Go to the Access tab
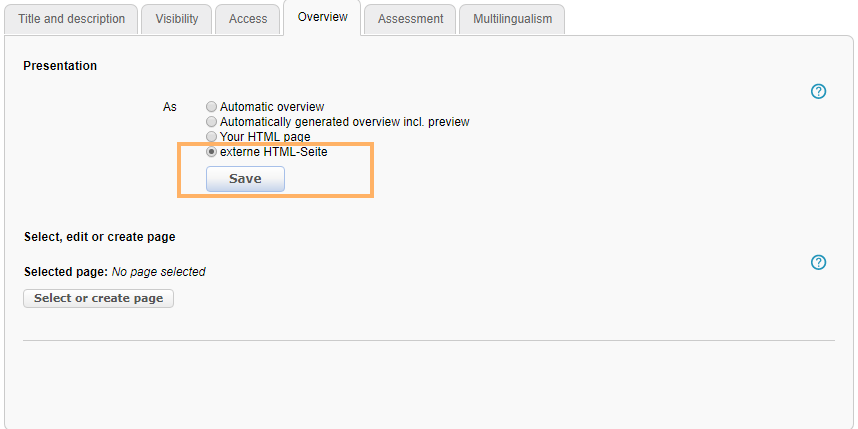858x429 pixels. click(248, 19)
